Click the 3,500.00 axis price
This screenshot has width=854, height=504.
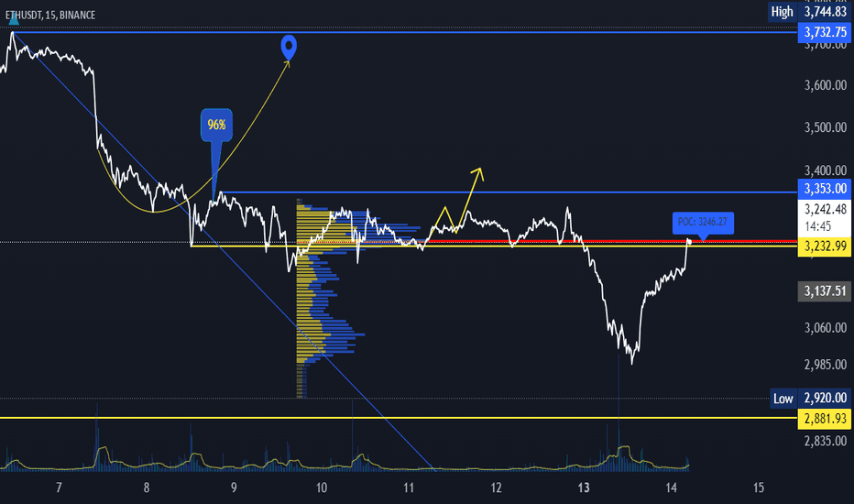click(x=825, y=127)
